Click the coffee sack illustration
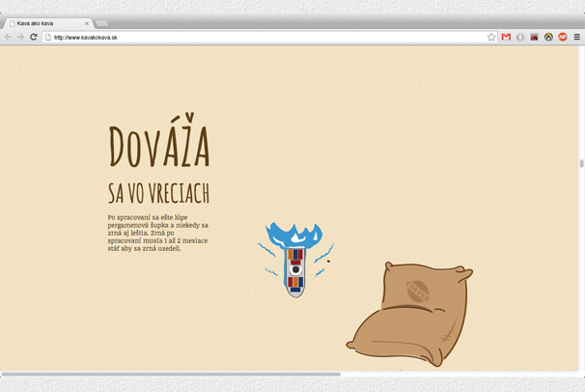Screen dimensions: 585x392 coord(409,314)
